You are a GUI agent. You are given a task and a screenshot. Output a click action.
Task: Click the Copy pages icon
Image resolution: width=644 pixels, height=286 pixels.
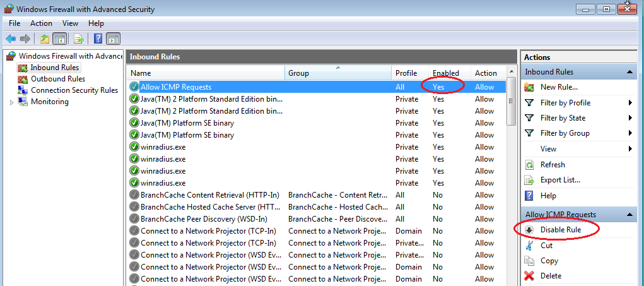click(x=530, y=261)
